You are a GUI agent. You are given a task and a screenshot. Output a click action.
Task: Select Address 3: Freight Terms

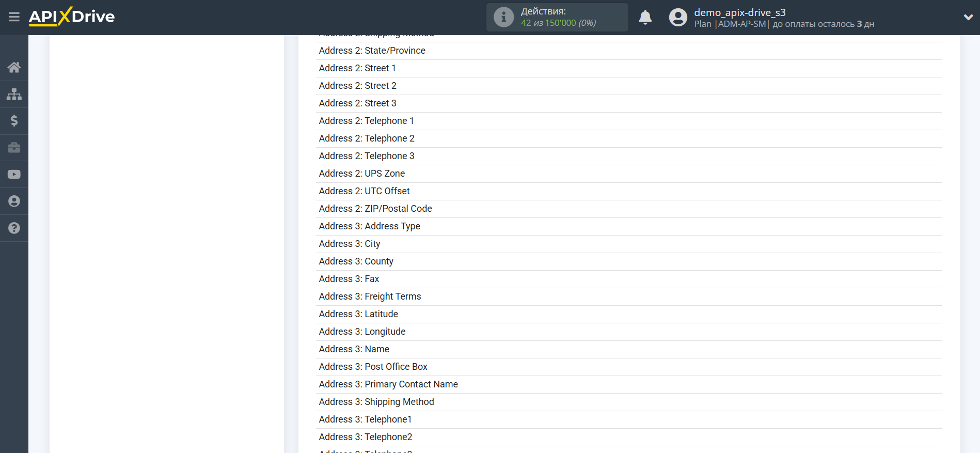pos(629,296)
